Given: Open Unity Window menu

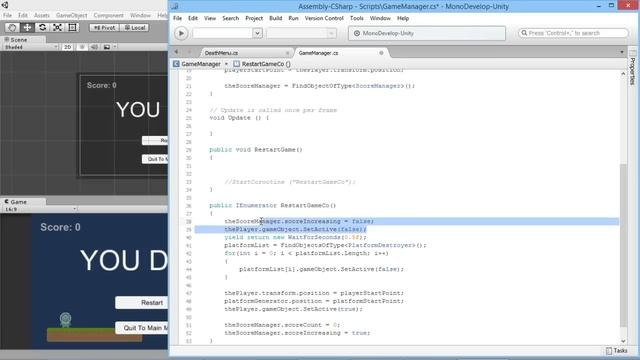Looking at the screenshot, I should pos(140,15).
